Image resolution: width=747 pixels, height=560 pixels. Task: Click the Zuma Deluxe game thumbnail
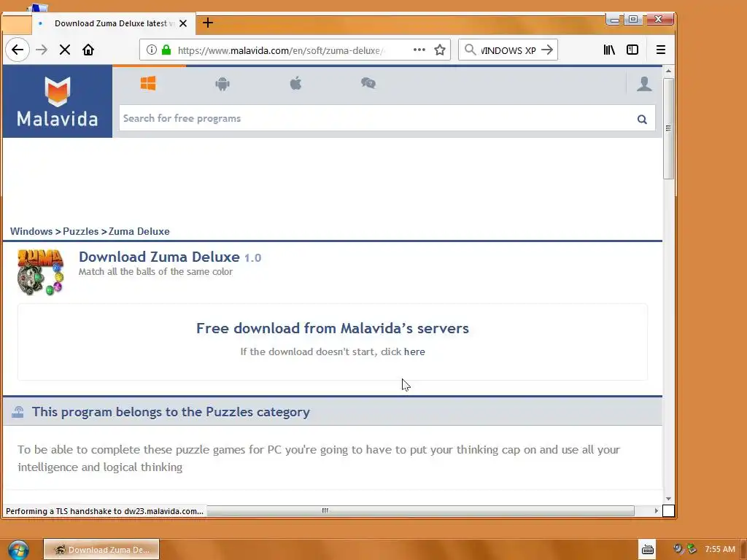[x=41, y=273]
